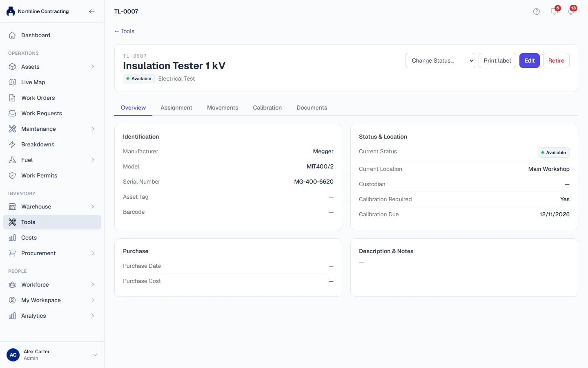Switch to the Calibration tab

coord(267,108)
